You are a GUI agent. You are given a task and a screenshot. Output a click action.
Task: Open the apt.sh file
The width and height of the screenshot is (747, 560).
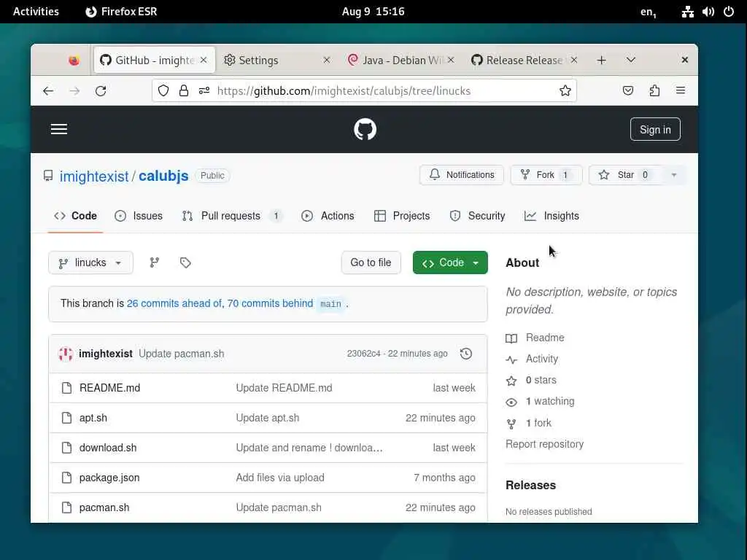click(x=93, y=418)
